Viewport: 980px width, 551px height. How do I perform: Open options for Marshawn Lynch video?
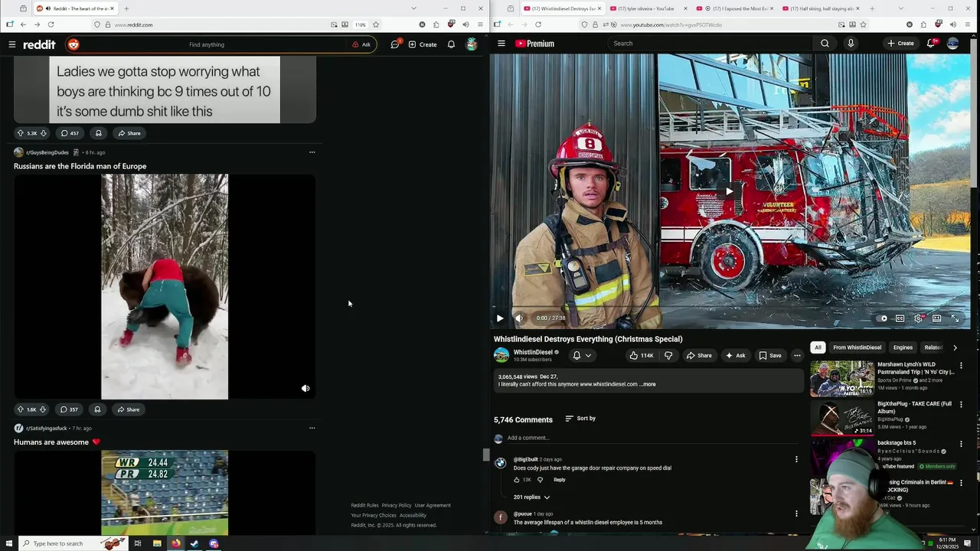pos(961,365)
